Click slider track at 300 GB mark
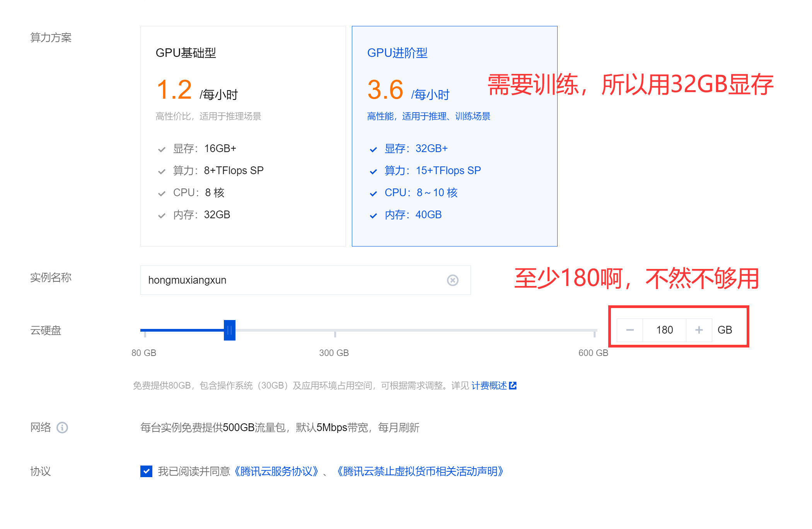 tap(335, 330)
